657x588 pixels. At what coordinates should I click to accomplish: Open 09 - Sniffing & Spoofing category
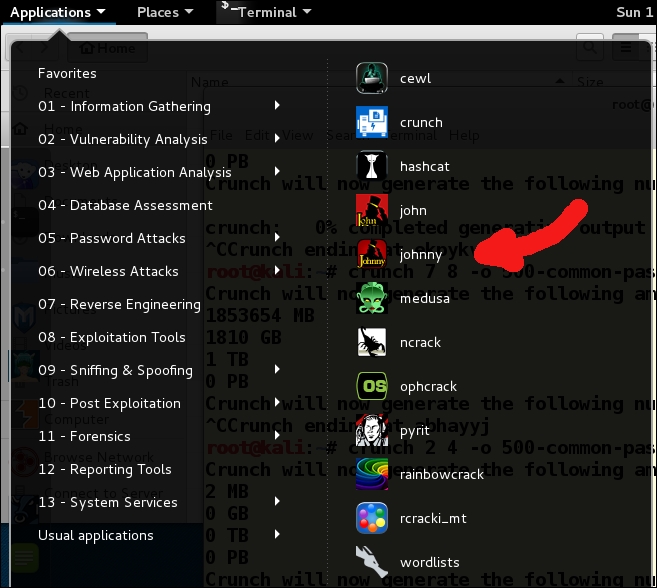pos(115,370)
